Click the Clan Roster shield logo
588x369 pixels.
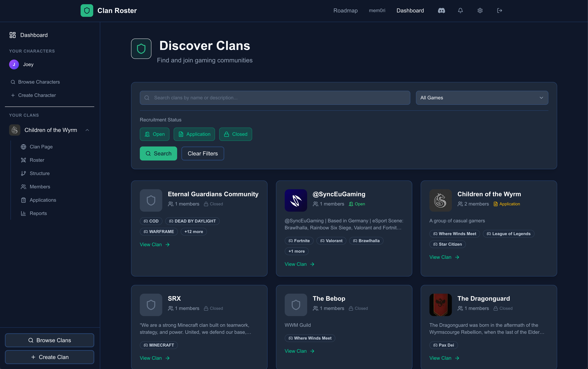87,11
